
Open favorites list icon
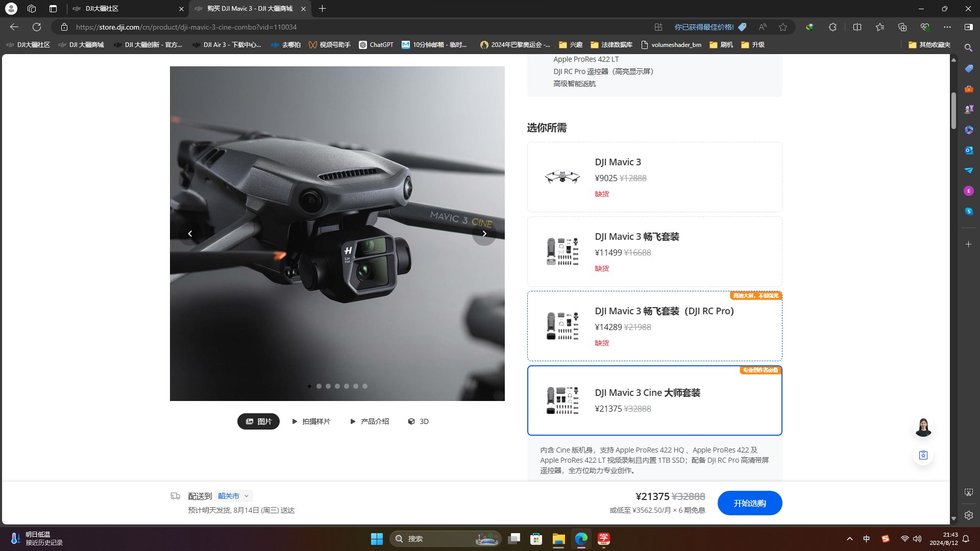coord(880,27)
